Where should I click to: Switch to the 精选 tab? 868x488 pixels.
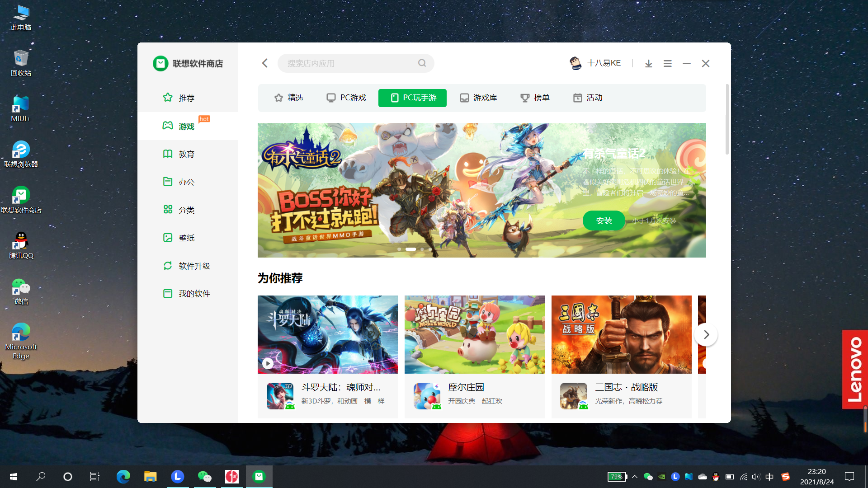[288, 98]
